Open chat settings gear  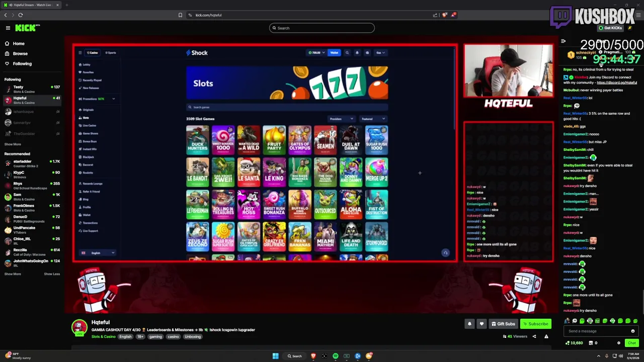pyautogui.click(x=619, y=343)
